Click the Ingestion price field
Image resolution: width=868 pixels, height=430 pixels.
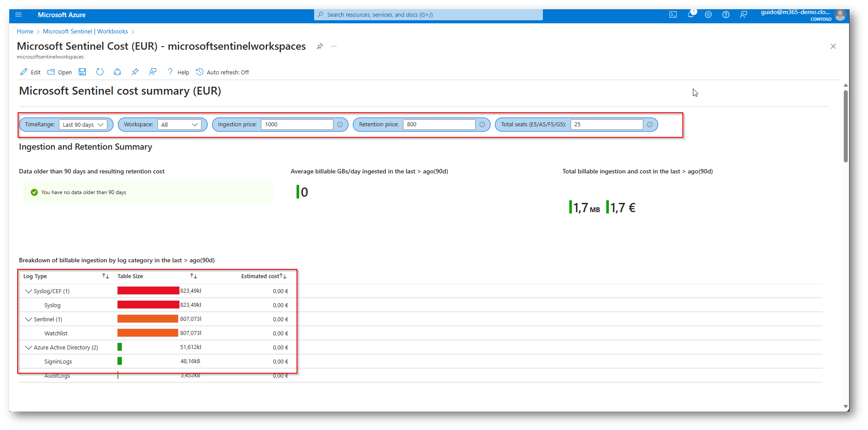tap(297, 125)
